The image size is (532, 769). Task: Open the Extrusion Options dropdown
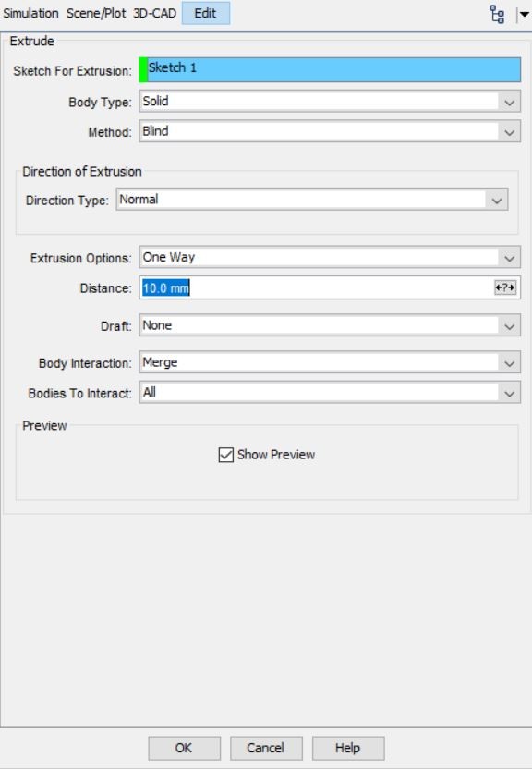(330, 258)
